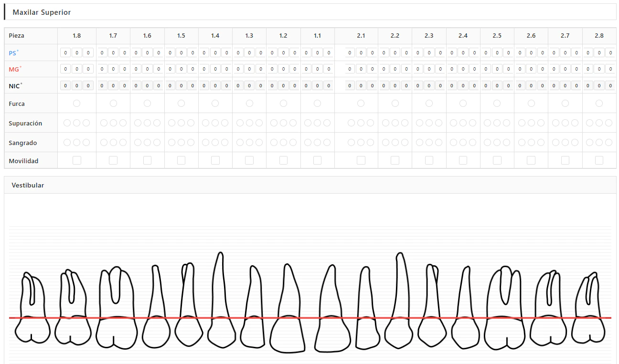Image resolution: width=619 pixels, height=364 pixels.
Task: Toggle middle Supuración circle for tooth 2.1
Action: (361, 123)
